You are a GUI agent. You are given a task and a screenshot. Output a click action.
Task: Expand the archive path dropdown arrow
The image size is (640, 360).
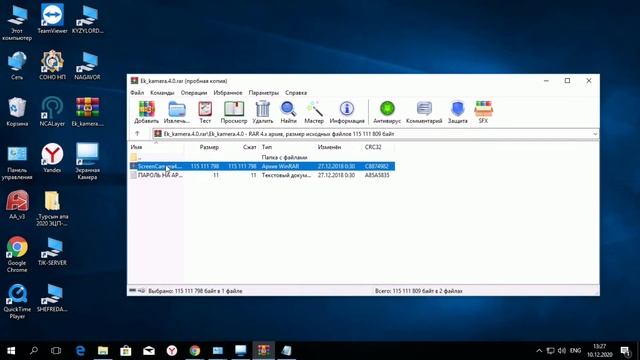595,134
